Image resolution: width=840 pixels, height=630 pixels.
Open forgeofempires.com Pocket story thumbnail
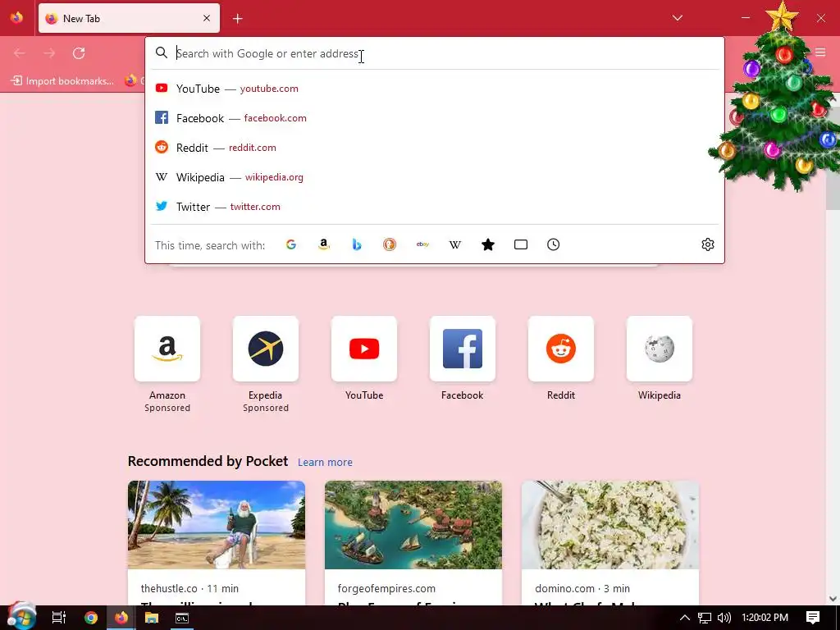(x=413, y=524)
